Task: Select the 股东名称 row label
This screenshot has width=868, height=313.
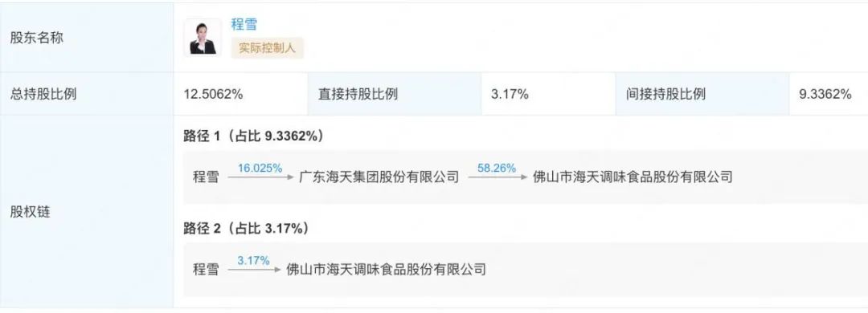Action: click(36, 39)
